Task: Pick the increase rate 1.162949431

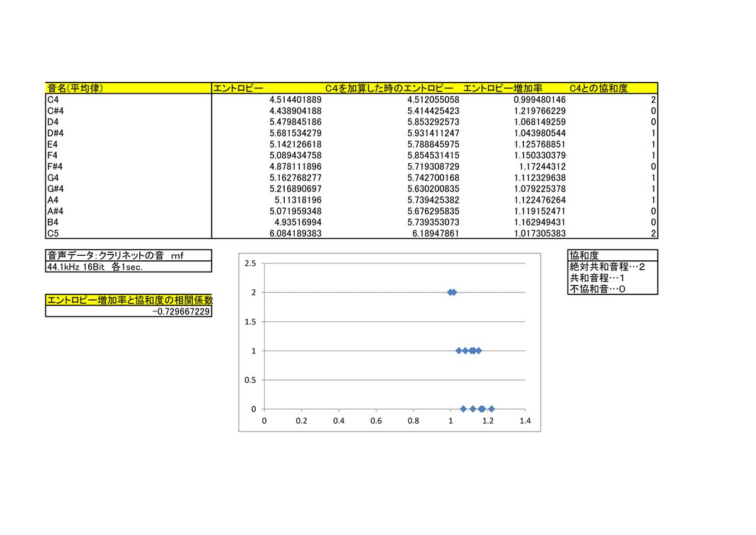Action: 539,222
